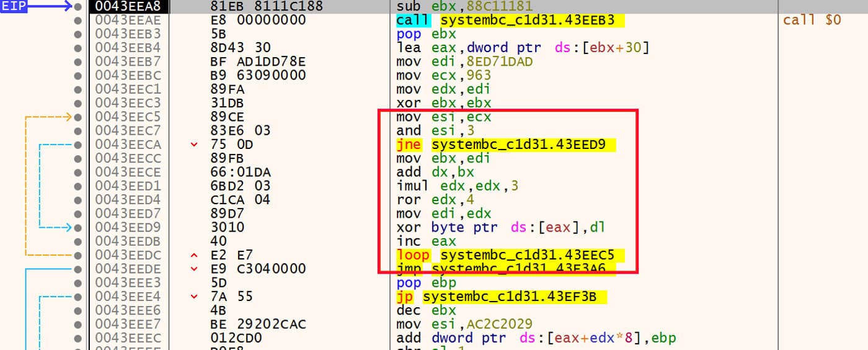Select instruction mov esi,AC2C2029

tap(464, 324)
